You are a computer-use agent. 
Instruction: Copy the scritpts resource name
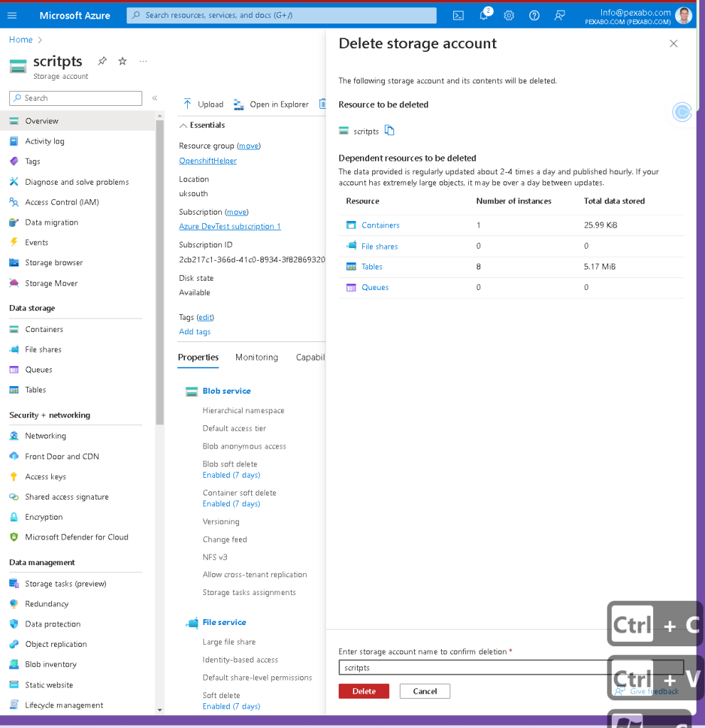(389, 131)
